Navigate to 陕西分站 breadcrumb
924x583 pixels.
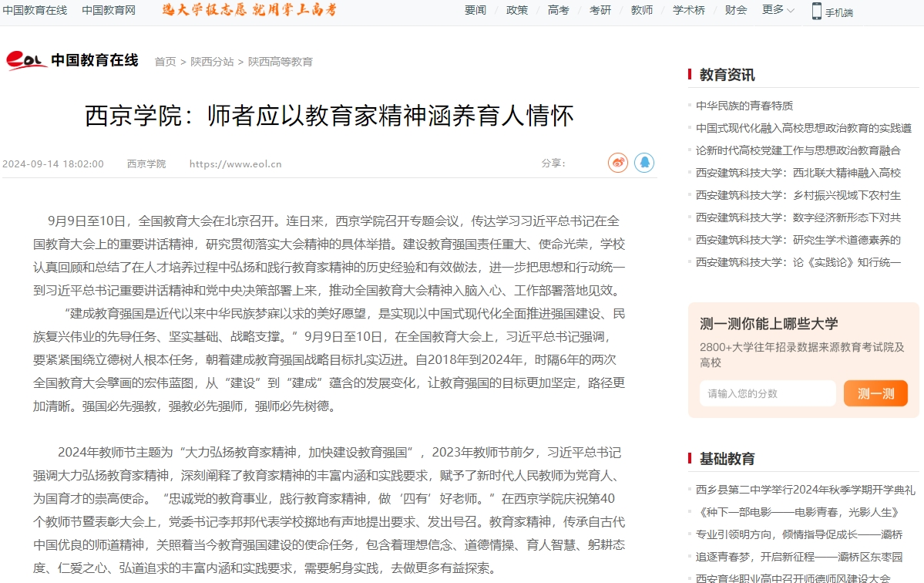(x=212, y=62)
